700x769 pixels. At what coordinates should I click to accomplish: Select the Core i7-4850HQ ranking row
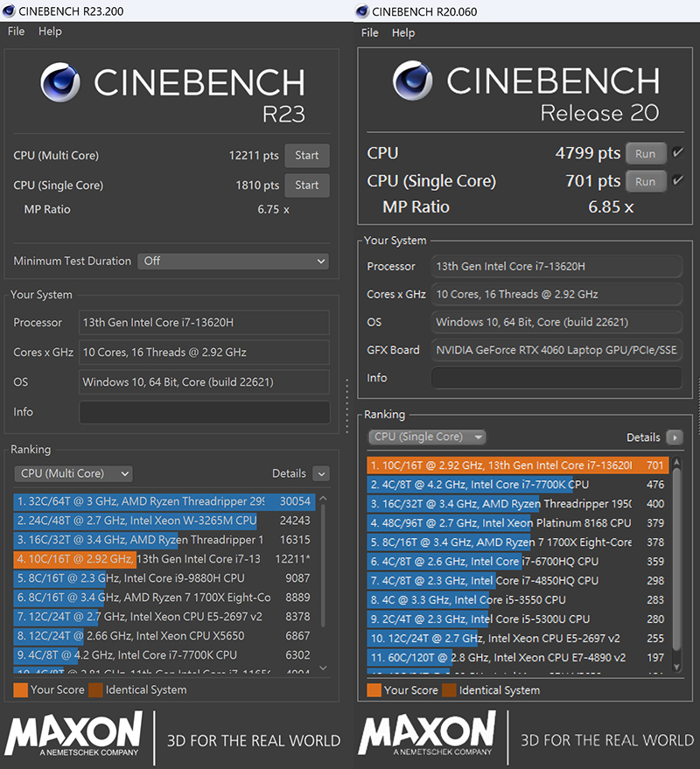coord(518,581)
